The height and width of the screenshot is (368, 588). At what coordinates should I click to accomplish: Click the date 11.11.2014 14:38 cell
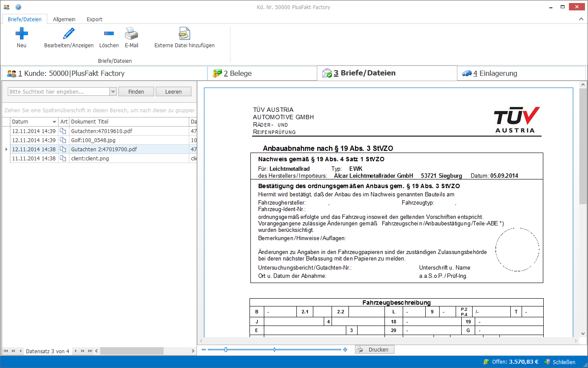point(34,159)
